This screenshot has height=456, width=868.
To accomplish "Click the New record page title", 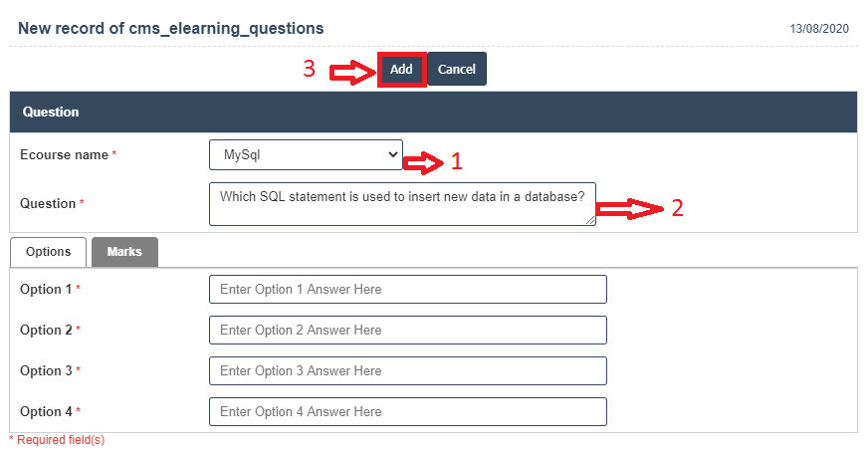I will coord(170,28).
